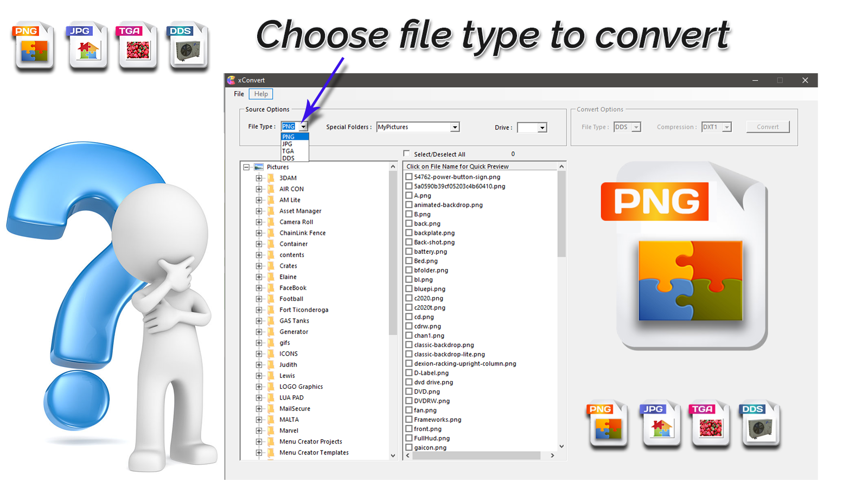Open the Special Folders dropdown

(x=455, y=127)
